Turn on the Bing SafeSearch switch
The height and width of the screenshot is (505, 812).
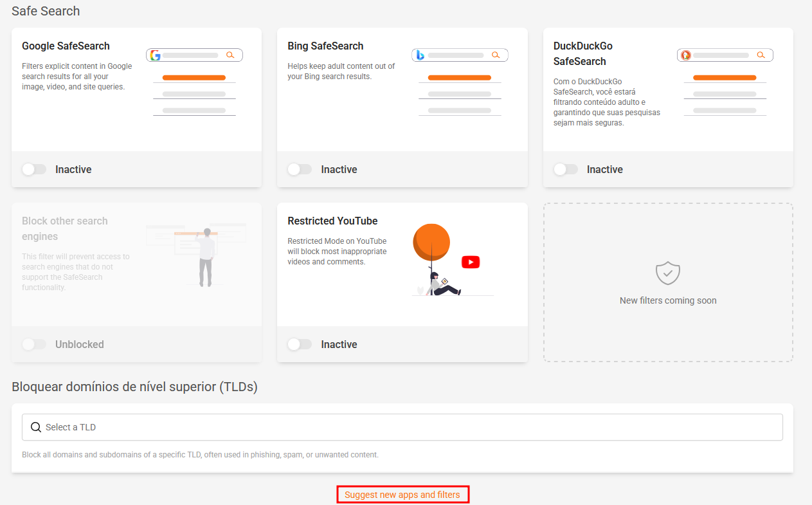pyautogui.click(x=300, y=169)
